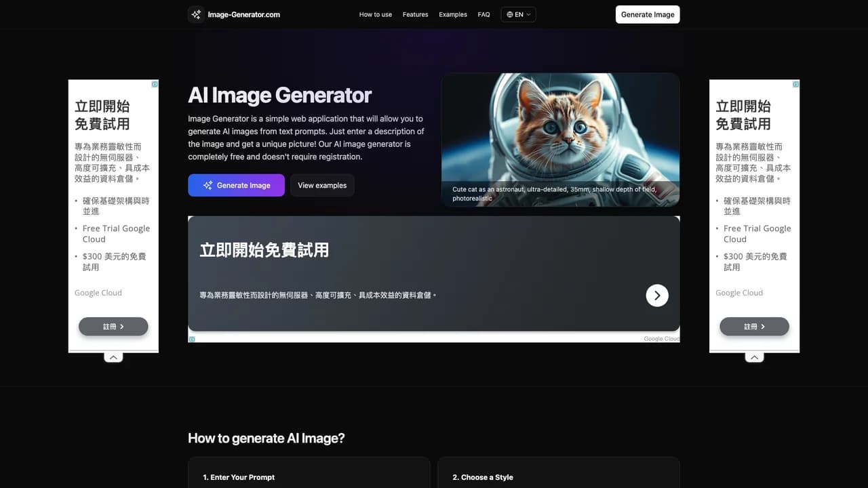Collapse the right sidebar ad with the chevron
The width and height of the screenshot is (868, 488).
[x=754, y=357]
